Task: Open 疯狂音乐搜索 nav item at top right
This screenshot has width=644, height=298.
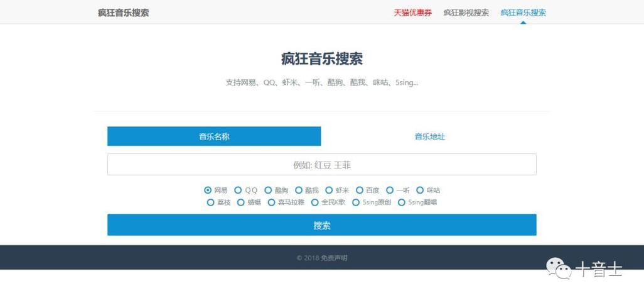Action: coord(523,13)
